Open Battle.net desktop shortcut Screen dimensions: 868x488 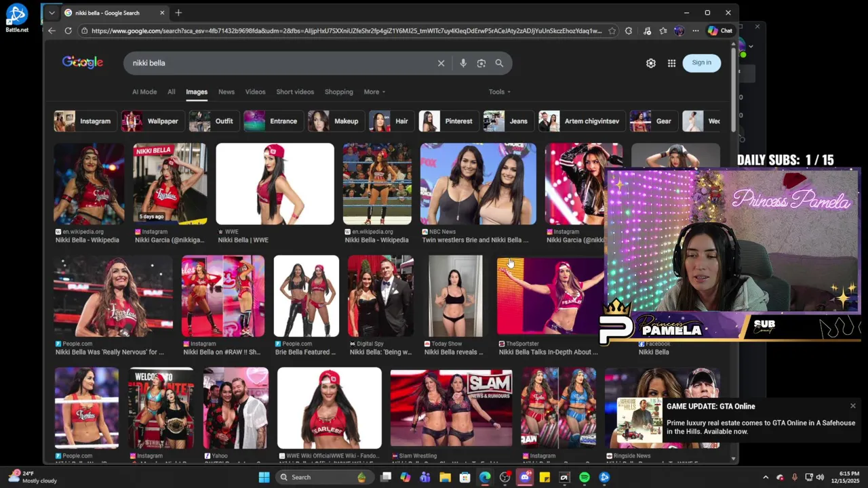tap(17, 18)
